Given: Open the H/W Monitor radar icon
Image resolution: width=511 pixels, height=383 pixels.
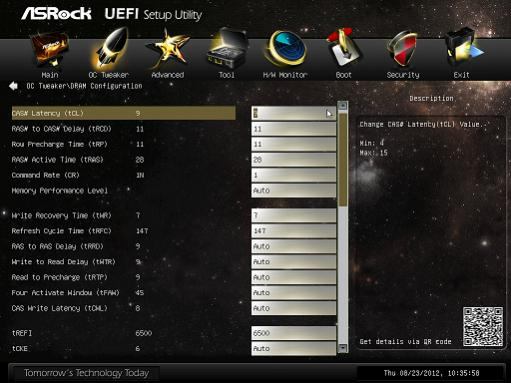Looking at the screenshot, I should 285,49.
